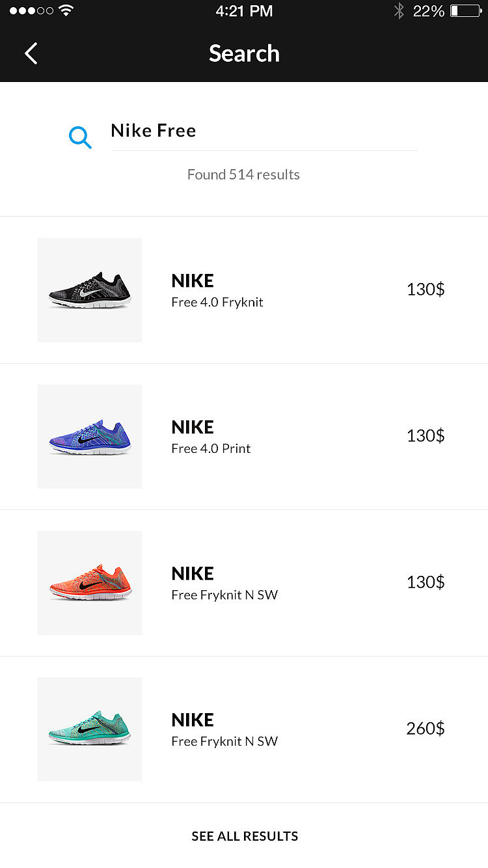Open the teal Free Fryknit shoe thumbnail

pyautogui.click(x=90, y=729)
